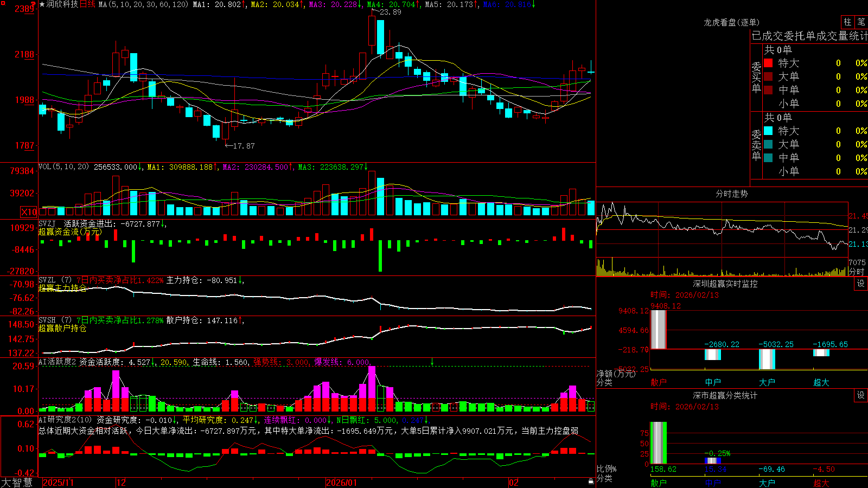Click the 2025/11 date marker on the time axis
868x488 pixels.
pyautogui.click(x=58, y=483)
